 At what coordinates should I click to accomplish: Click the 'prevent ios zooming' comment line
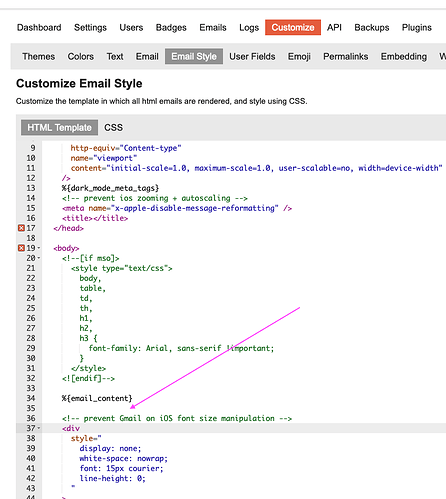point(154,198)
